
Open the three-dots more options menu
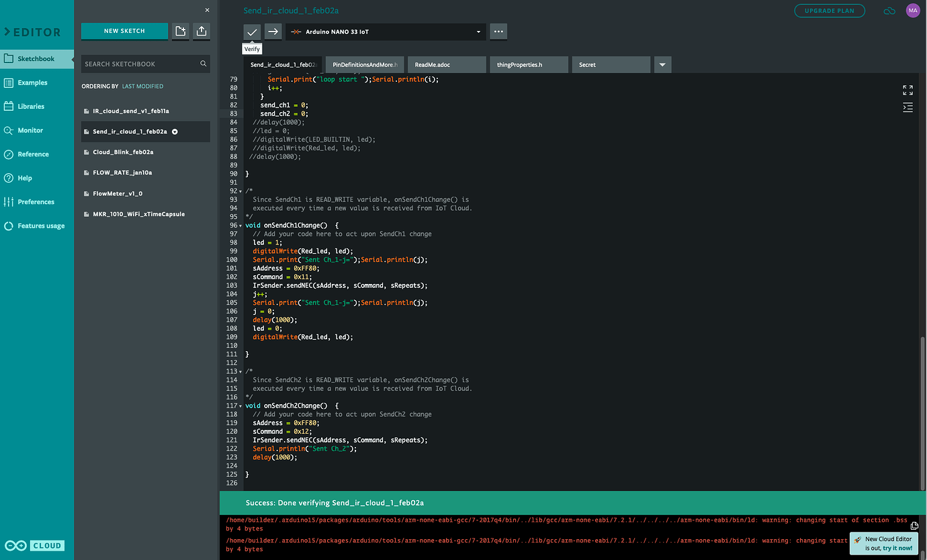click(x=498, y=32)
